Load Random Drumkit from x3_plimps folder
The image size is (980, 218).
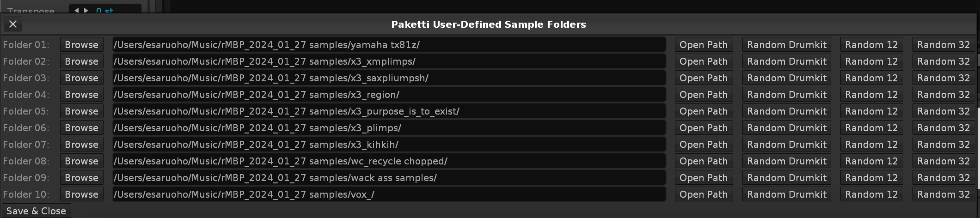click(x=786, y=128)
